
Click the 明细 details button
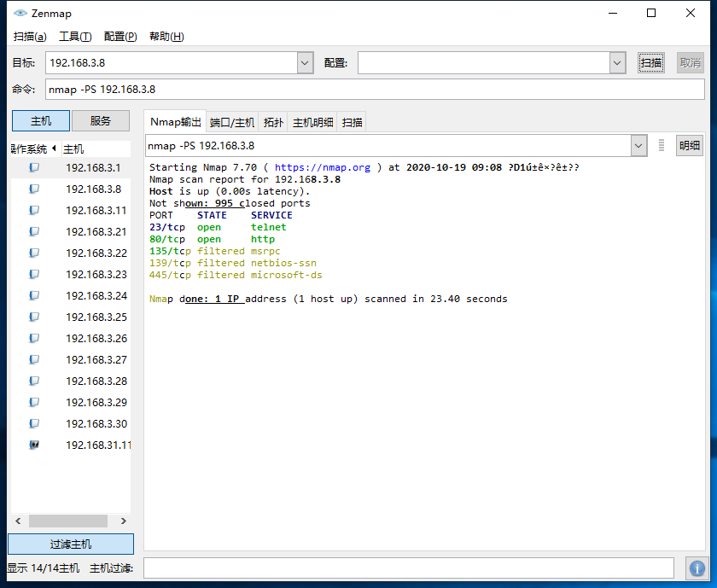690,145
